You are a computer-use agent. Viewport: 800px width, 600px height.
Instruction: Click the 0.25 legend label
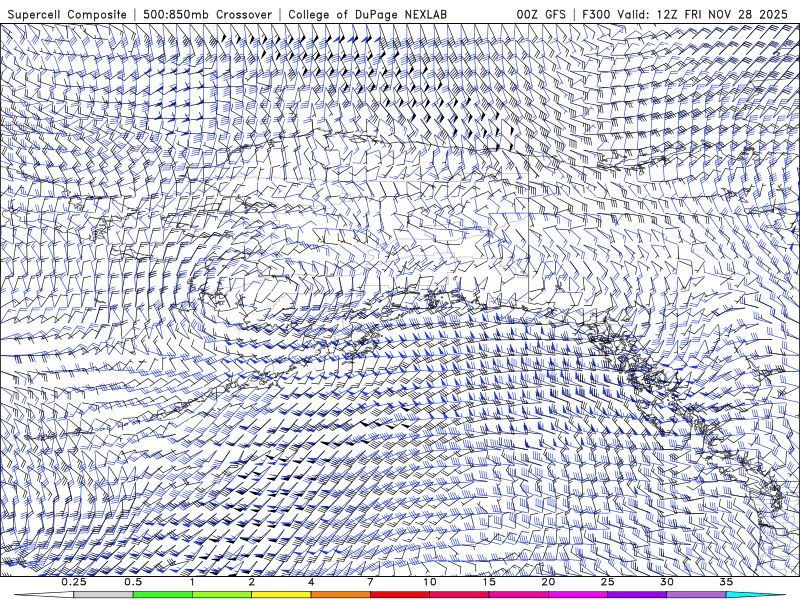pos(74,582)
